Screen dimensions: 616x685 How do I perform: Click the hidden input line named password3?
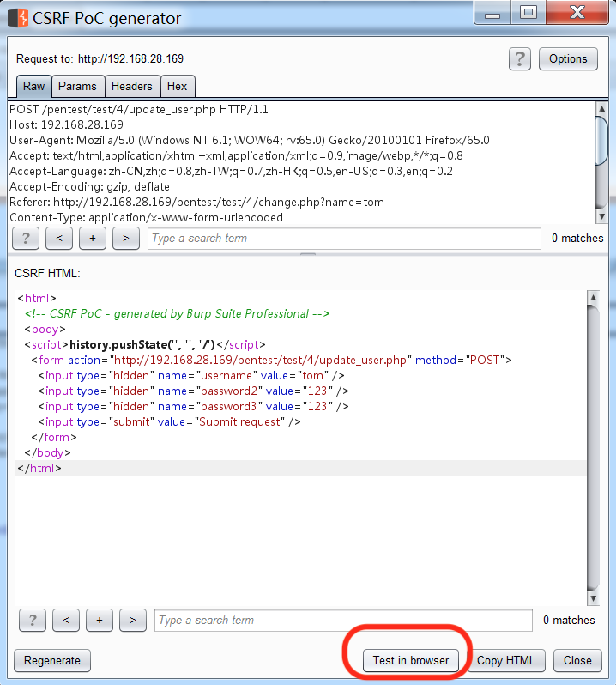(x=193, y=407)
